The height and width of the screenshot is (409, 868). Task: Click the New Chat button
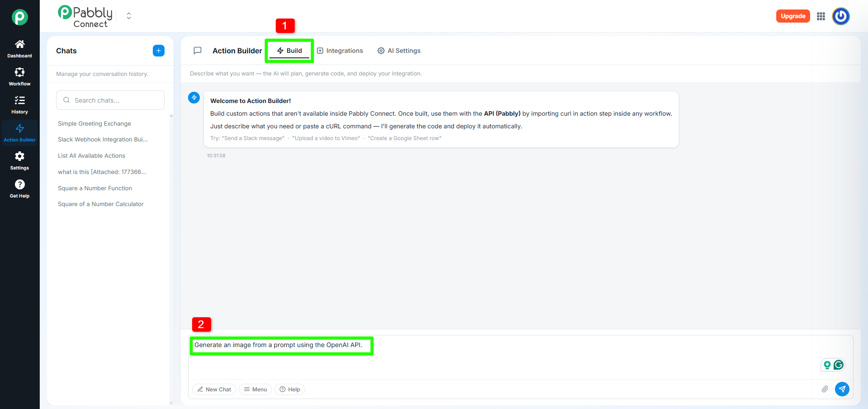tap(214, 389)
